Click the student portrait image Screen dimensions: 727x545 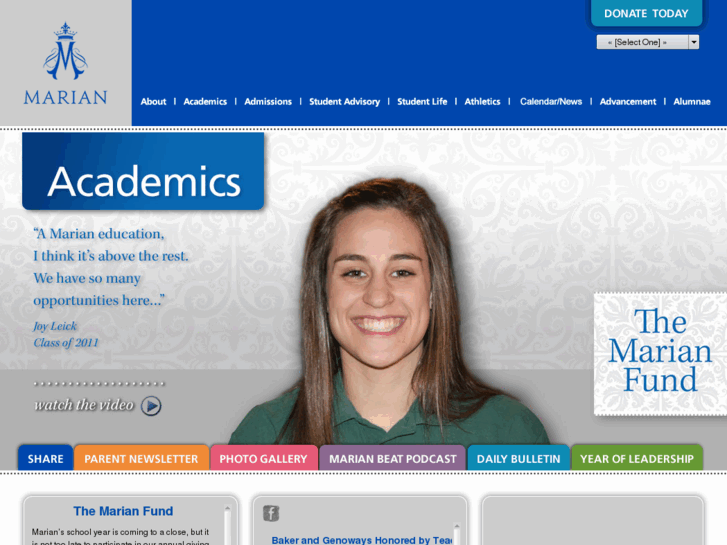[387, 312]
